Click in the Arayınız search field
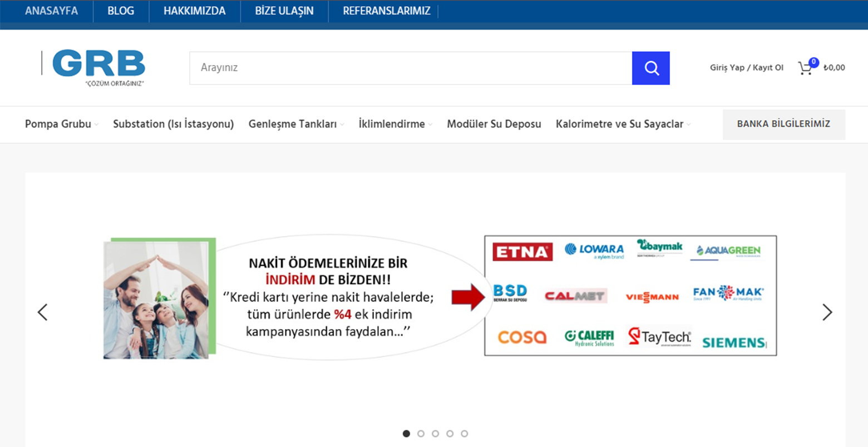This screenshot has height=447, width=868. pyautogui.click(x=410, y=68)
